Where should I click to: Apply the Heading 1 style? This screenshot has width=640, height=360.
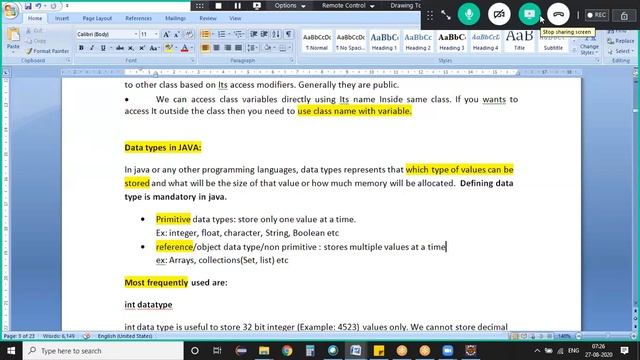point(384,41)
